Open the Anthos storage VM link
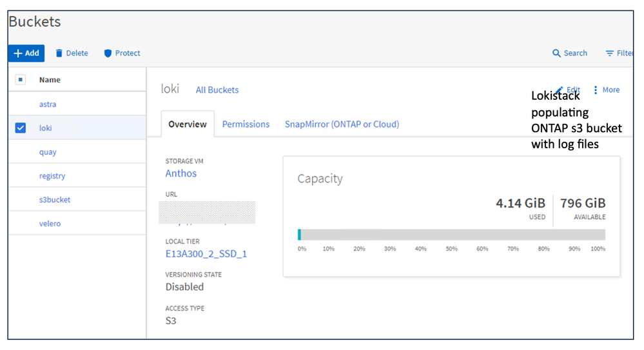This screenshot has height=350, width=644. [x=181, y=173]
